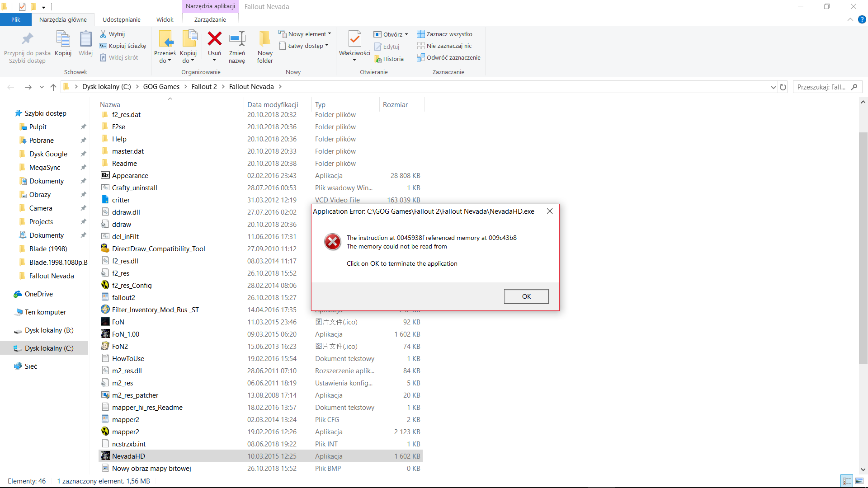Navigate to GOG Games in breadcrumb
This screenshot has height=488, width=868.
[x=161, y=87]
